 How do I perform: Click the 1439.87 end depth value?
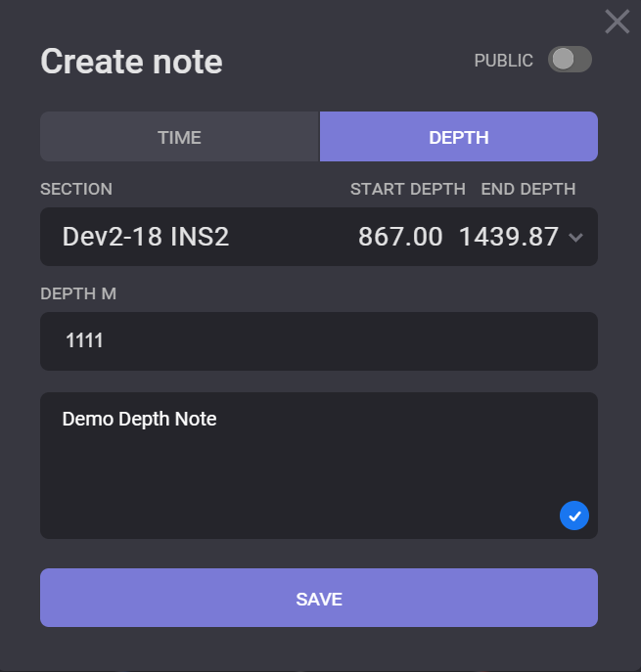(508, 237)
